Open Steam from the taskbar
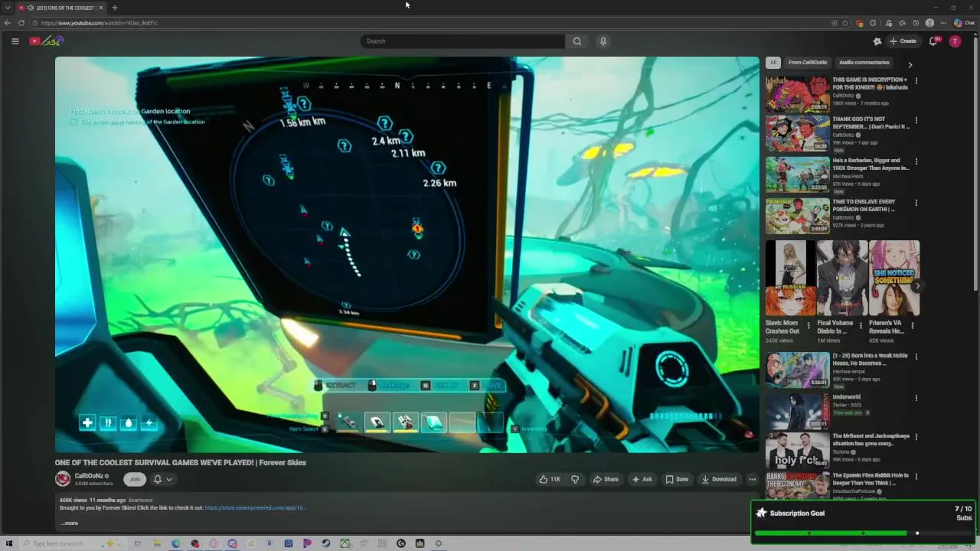980x551 pixels. (325, 543)
